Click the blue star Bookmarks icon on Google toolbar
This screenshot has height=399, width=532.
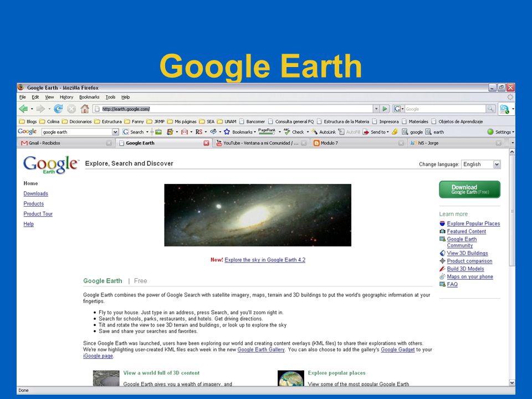point(227,132)
